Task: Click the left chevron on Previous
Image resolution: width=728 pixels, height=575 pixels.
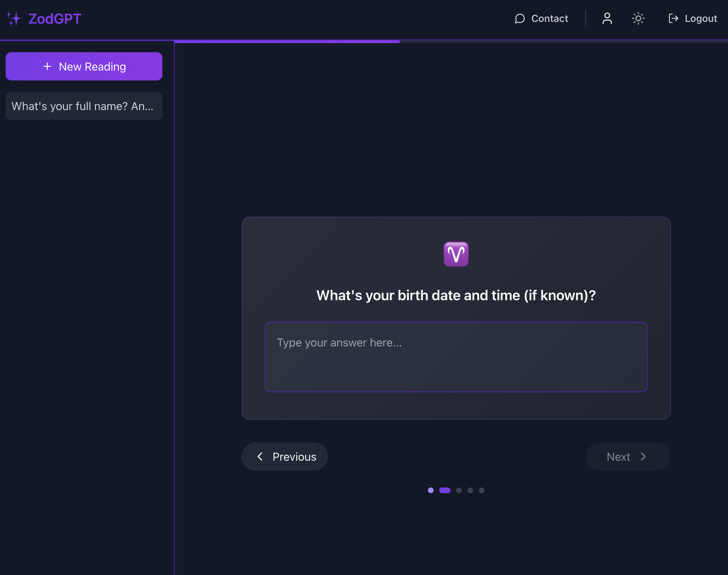Action: tap(260, 456)
